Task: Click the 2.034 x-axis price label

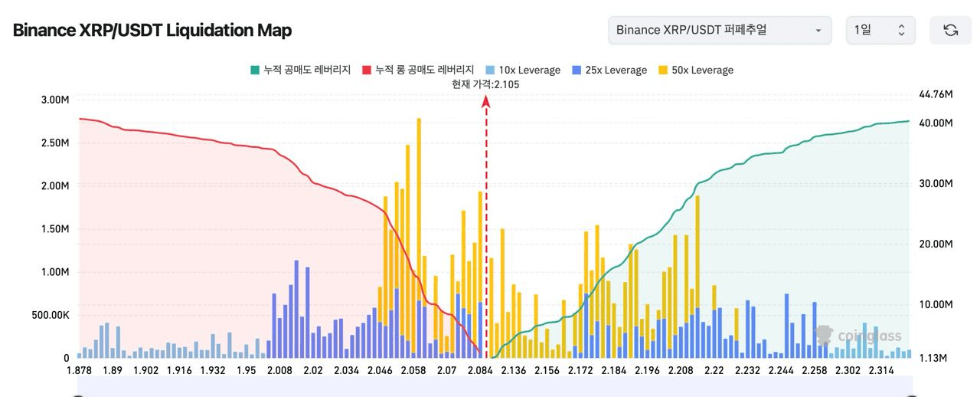Action: [347, 371]
